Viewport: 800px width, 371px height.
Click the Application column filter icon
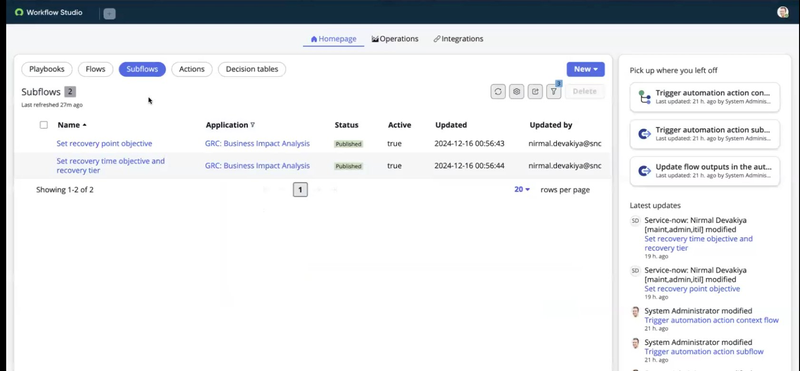point(253,125)
